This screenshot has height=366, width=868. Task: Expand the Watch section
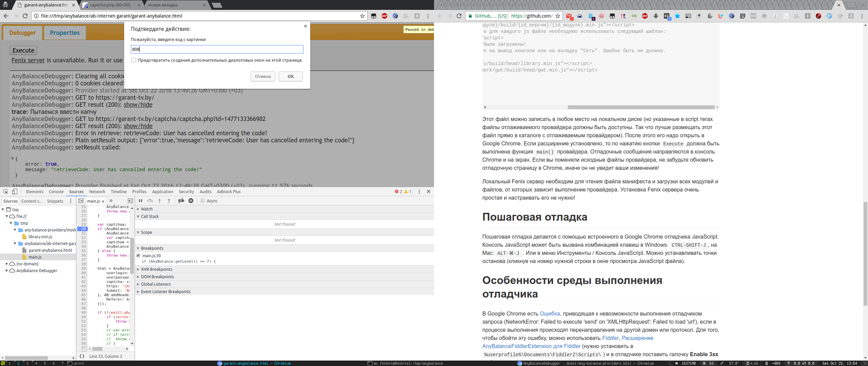coord(138,209)
